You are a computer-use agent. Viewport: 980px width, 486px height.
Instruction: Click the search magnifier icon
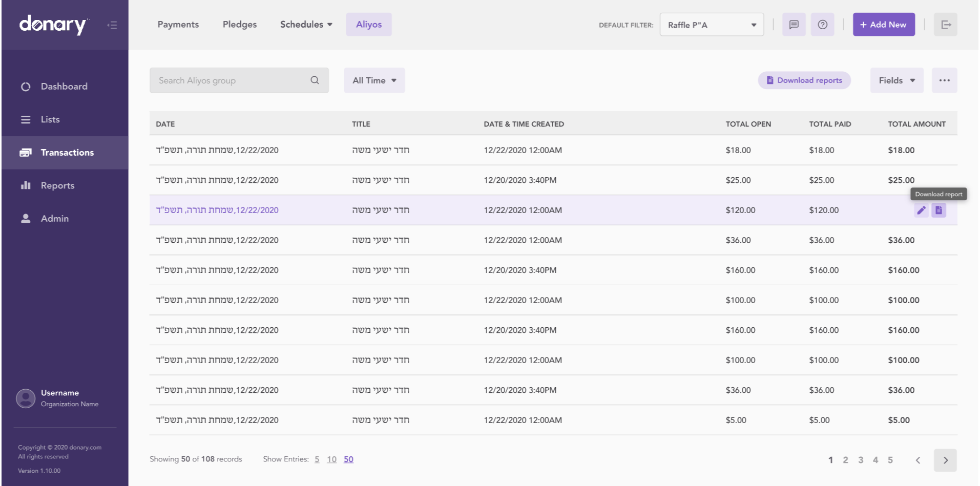tap(315, 80)
